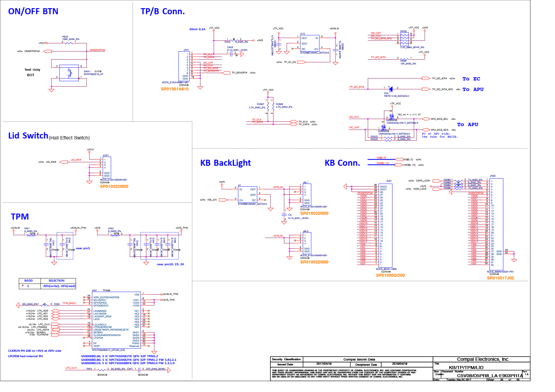Viewport: 555px width, 392px height.
Task: Select the JBL2 connector label
Action: pyautogui.click(x=306, y=231)
